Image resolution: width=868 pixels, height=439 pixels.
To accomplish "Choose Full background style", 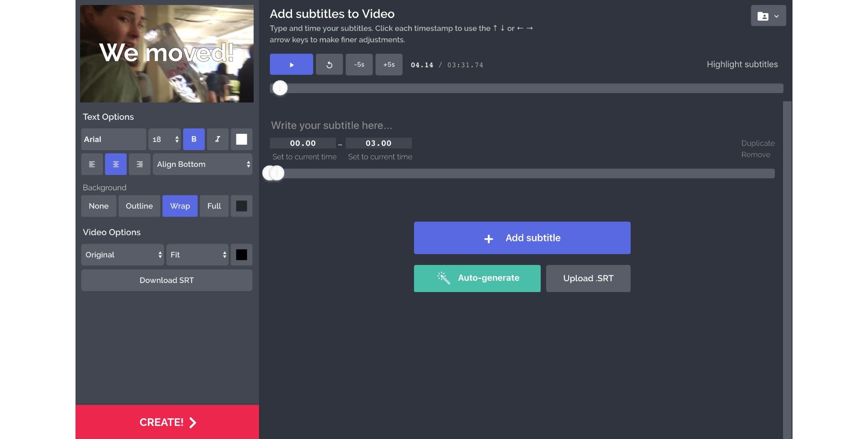I will 214,206.
